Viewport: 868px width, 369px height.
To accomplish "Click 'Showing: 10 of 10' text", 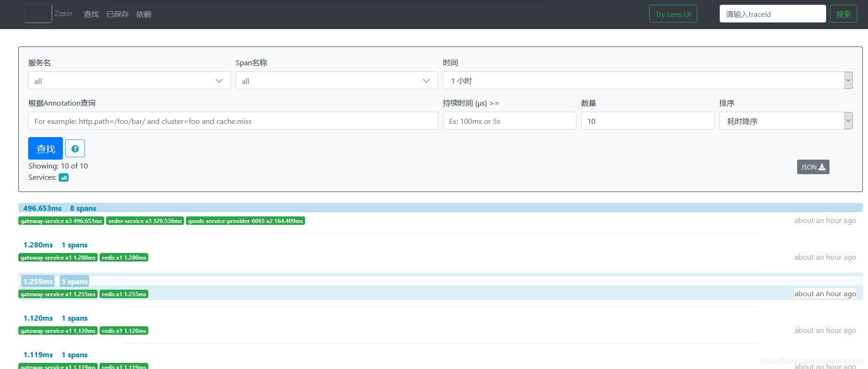I will [58, 166].
